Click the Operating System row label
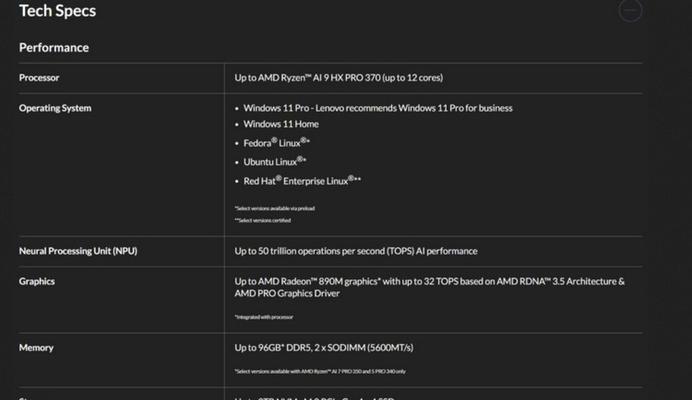 coord(55,108)
